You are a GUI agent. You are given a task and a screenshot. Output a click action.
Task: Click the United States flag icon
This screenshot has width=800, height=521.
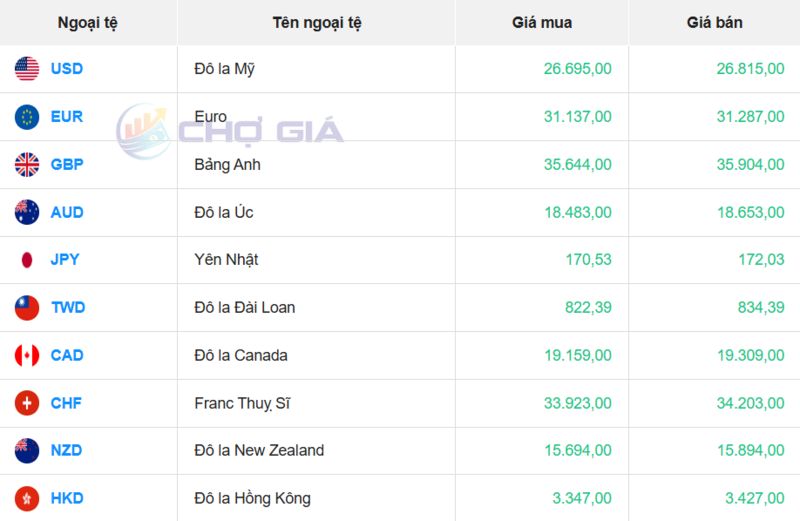pos(27,69)
